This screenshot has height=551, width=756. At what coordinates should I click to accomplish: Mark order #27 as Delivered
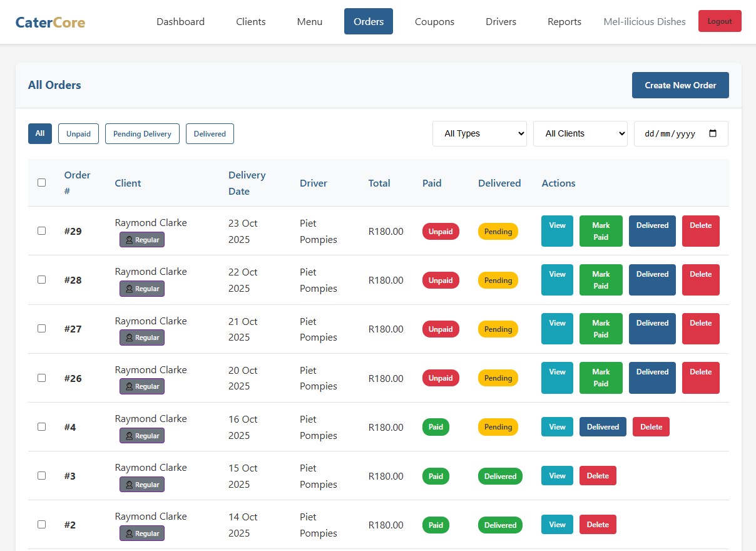(x=651, y=329)
